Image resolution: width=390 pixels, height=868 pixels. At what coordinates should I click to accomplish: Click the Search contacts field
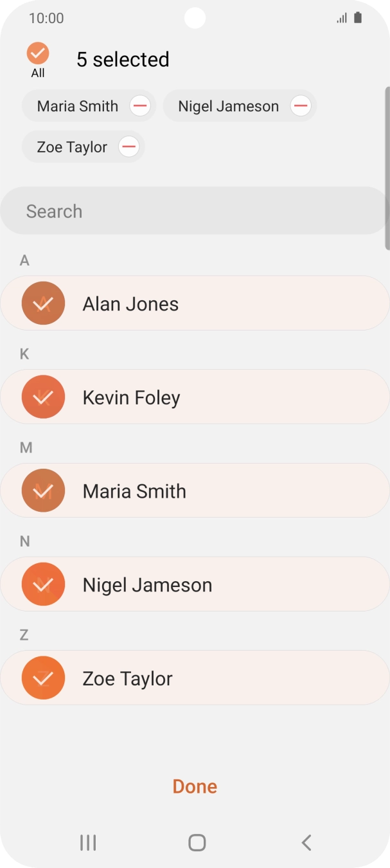(193, 212)
